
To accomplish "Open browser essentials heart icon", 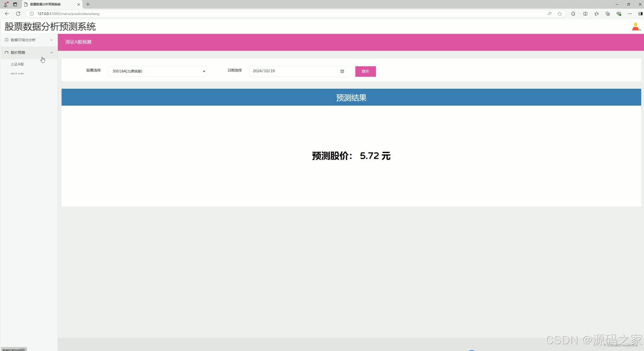I will tap(619, 14).
